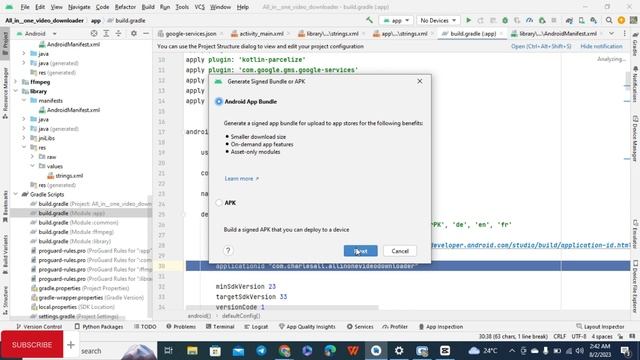Open Resource Manager side panel

pyautogui.click(x=5, y=93)
